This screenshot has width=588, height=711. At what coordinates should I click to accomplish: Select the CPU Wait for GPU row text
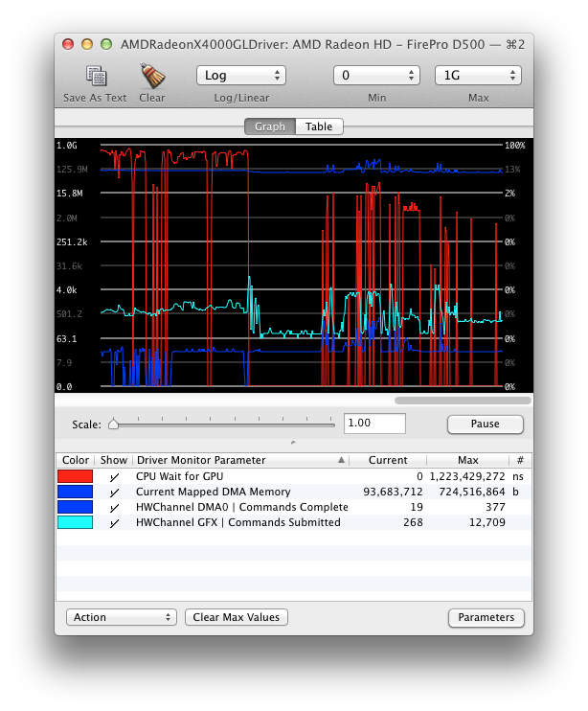coord(179,476)
